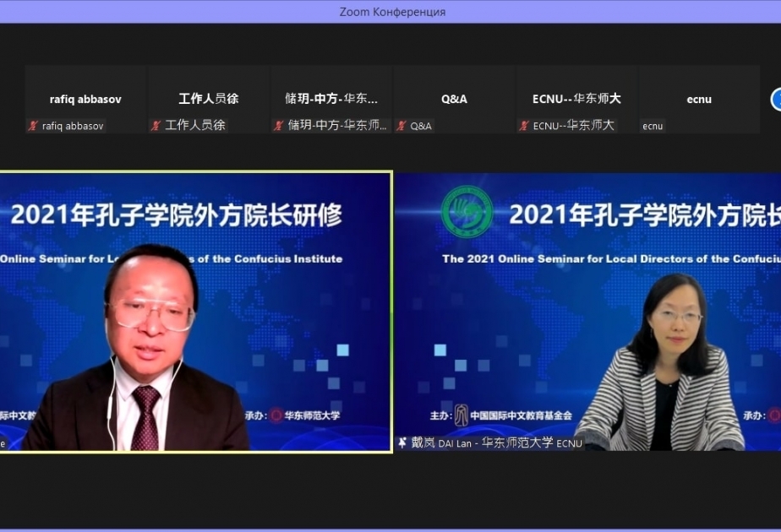The width and height of the screenshot is (781, 532).
Task: Click the green Confucius Institute logo
Action: click(x=467, y=211)
